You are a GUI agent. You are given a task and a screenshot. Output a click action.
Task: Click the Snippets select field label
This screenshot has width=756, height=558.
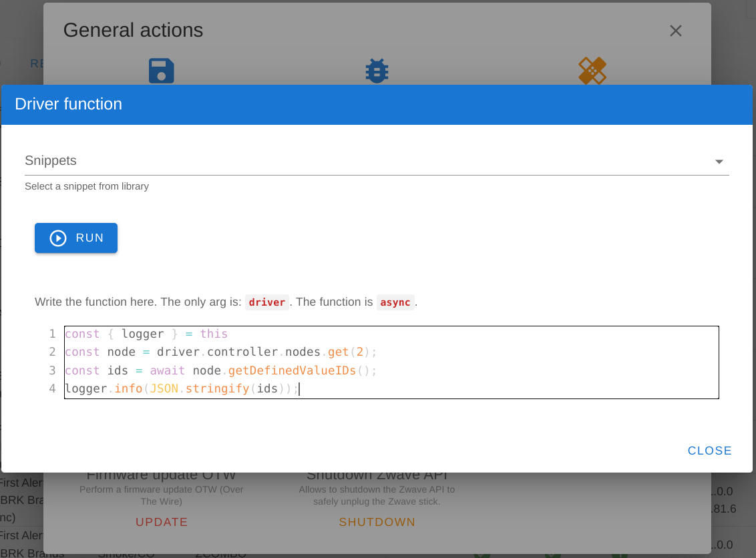51,160
